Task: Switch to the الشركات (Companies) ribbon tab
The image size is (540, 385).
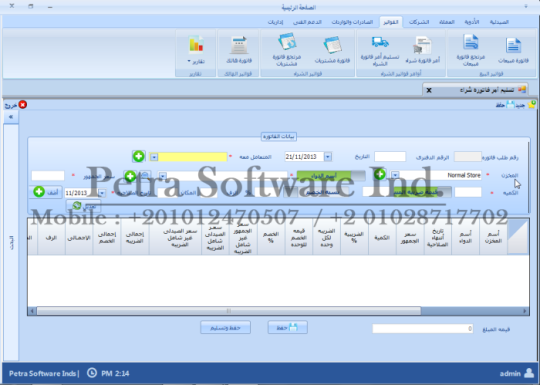Action: 419,22
